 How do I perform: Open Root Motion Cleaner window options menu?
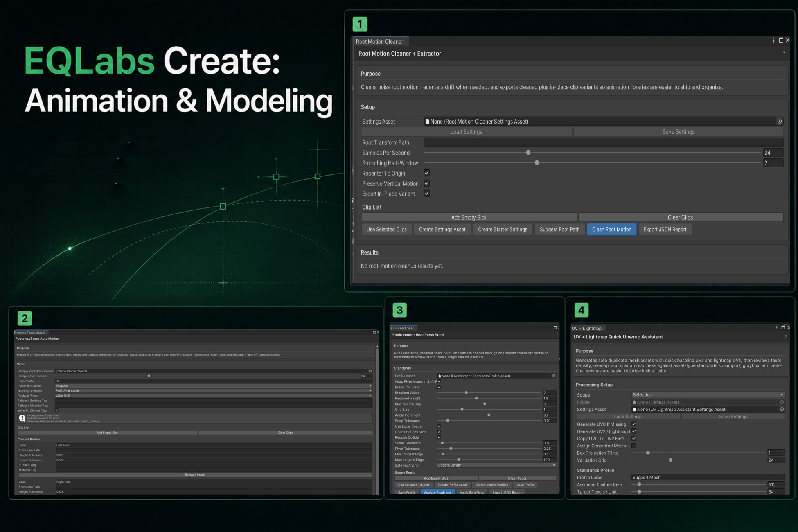point(773,40)
